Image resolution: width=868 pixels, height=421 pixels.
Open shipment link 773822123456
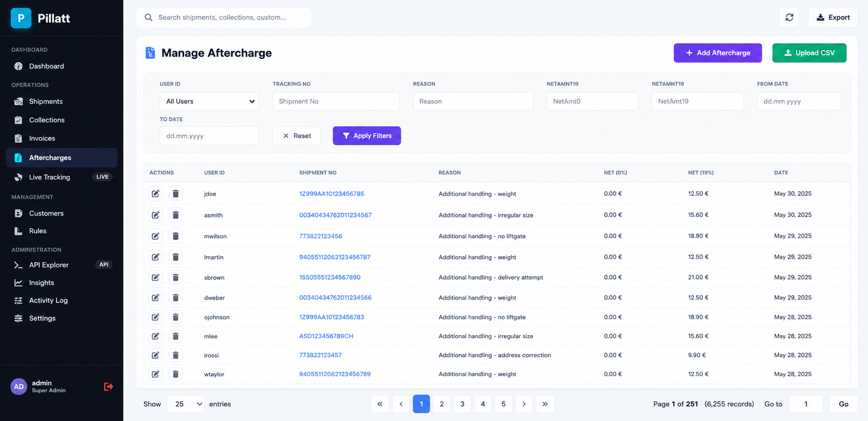[x=320, y=236]
